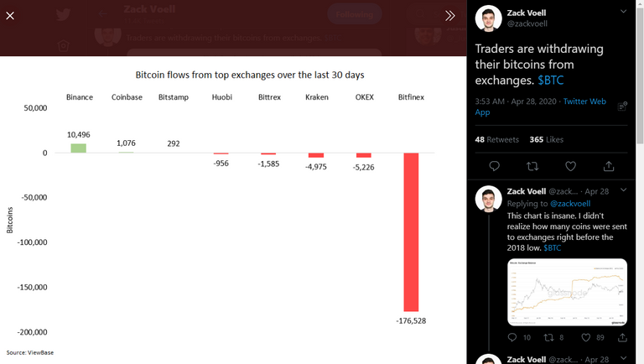
Task: View the 48 Retweets list
Action: 497,140
